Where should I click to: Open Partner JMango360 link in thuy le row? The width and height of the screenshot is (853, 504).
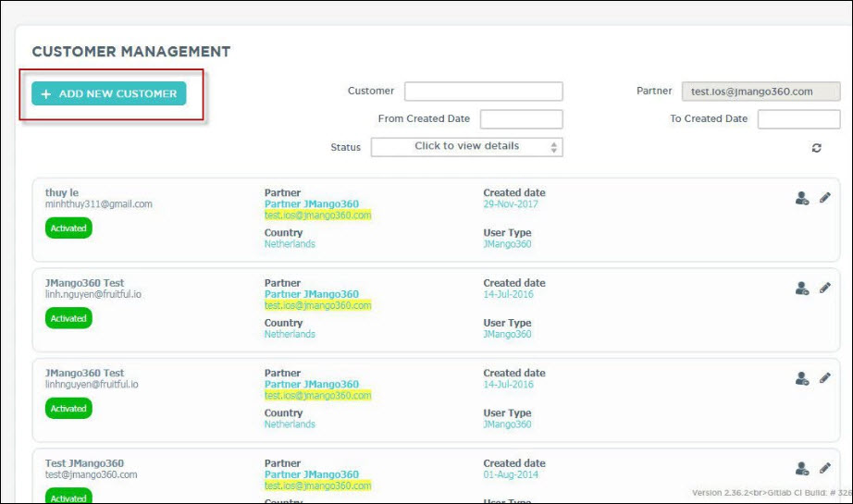312,203
